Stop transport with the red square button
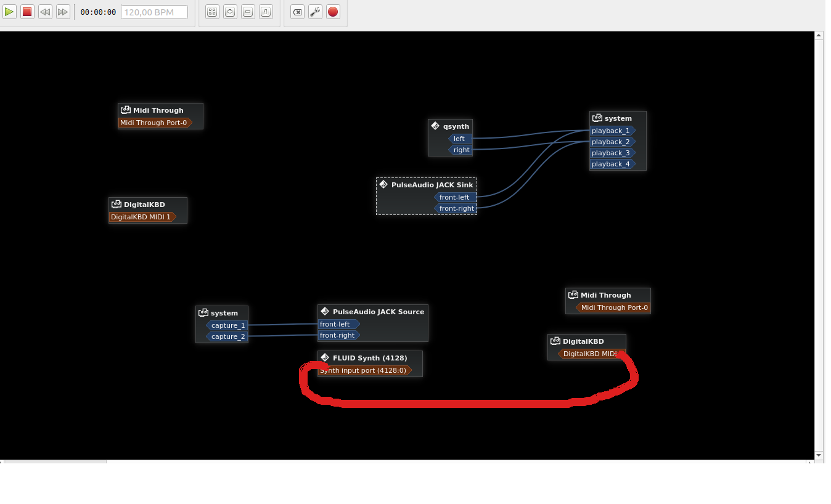Screen dimensions: 831x504 pos(27,12)
